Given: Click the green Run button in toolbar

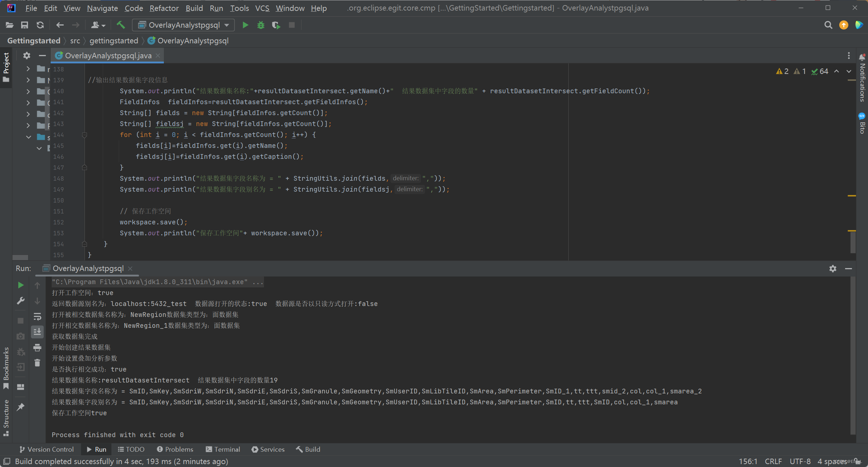Looking at the screenshot, I should (245, 25).
